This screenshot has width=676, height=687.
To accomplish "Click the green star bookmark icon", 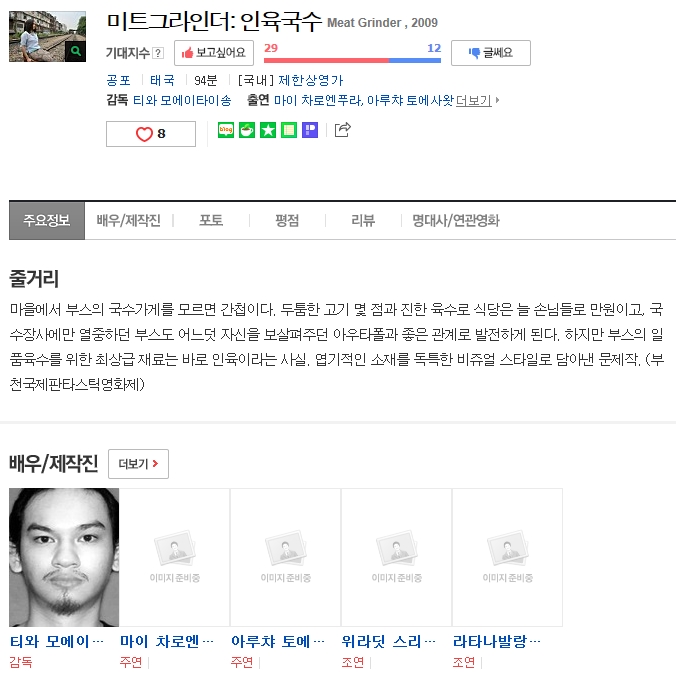I will [268, 130].
